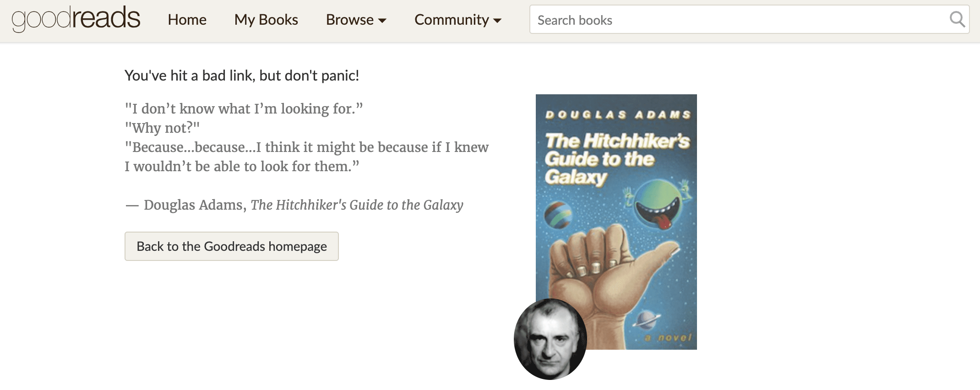Click the round Douglas Adams portrait

point(550,339)
